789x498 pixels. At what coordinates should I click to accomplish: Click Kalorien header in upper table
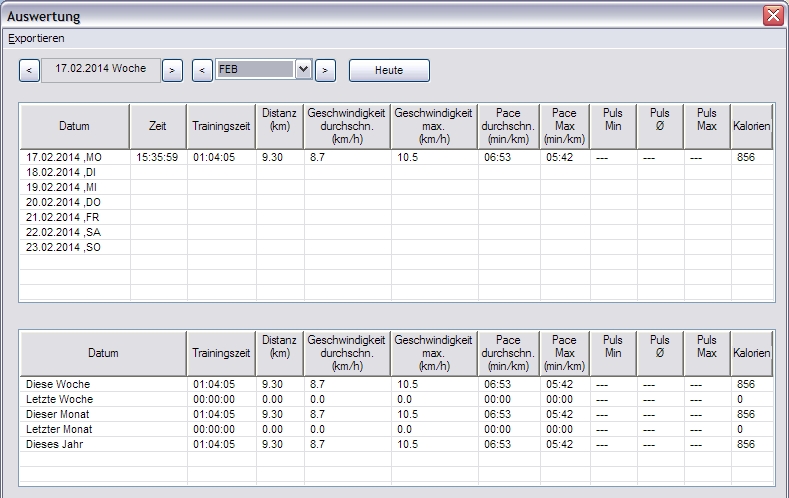752,127
